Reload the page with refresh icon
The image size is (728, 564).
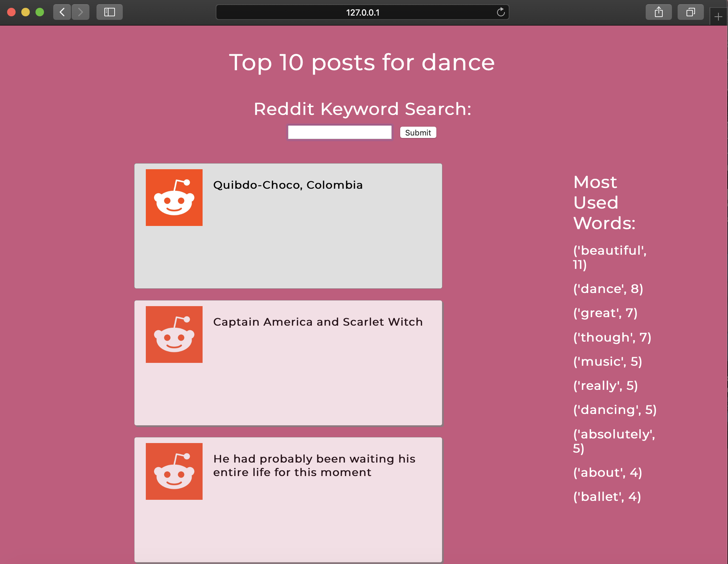[x=501, y=12]
